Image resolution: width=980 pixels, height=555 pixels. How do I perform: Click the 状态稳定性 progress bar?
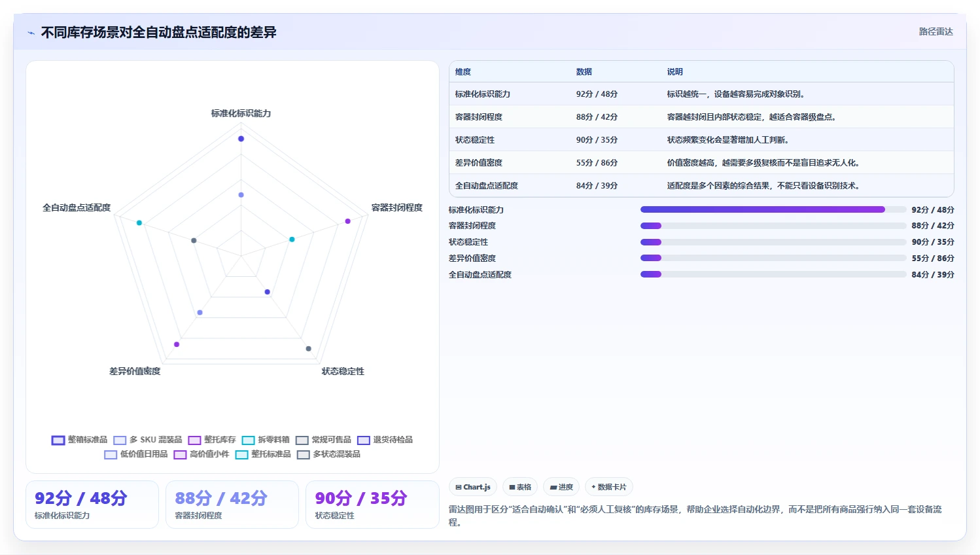click(773, 242)
